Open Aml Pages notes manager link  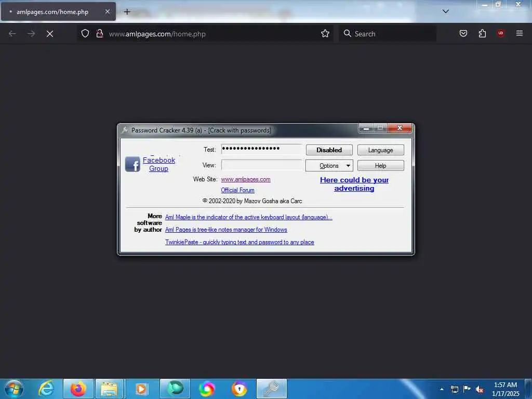click(x=226, y=230)
